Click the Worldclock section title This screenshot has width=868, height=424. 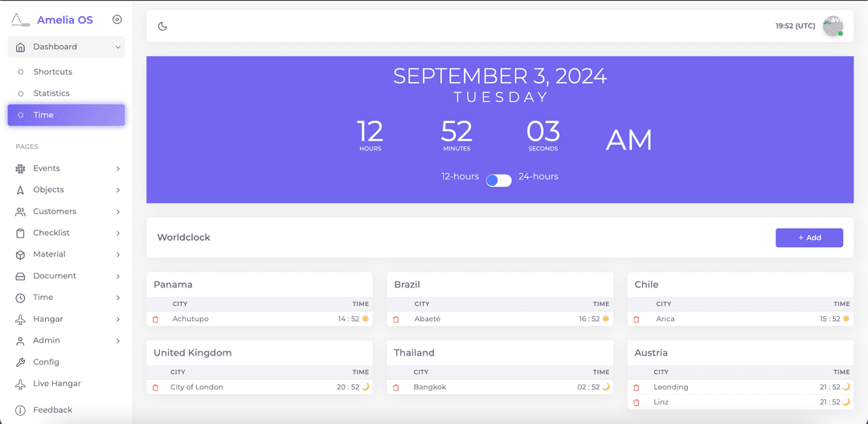tap(184, 238)
